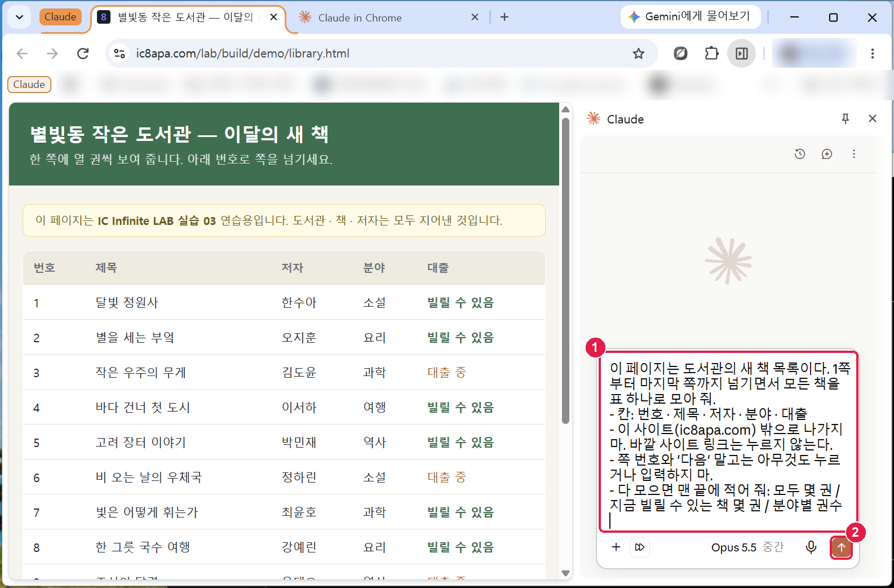Bookmark this page with the star icon

638,54
